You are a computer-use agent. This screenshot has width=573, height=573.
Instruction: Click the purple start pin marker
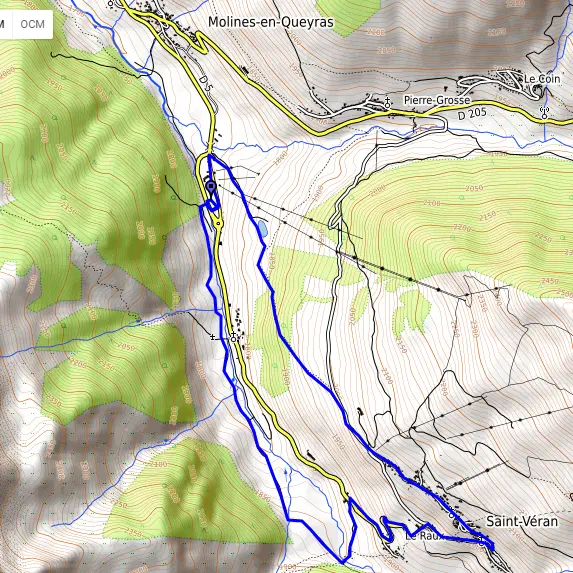click(211, 188)
